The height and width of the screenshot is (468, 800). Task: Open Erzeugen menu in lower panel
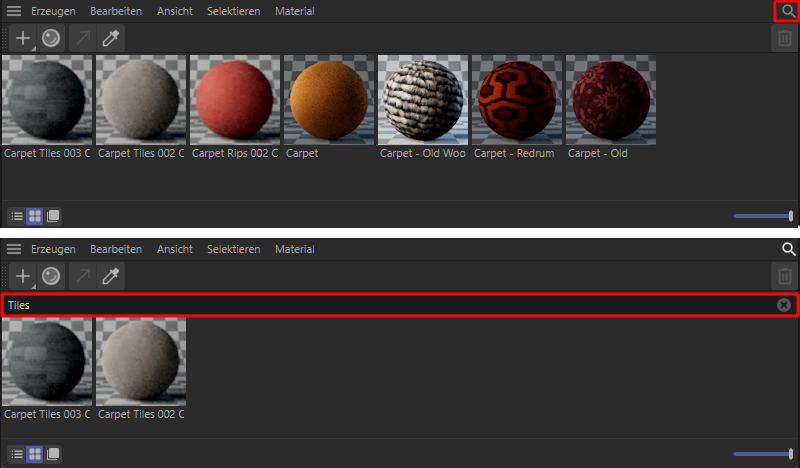pyautogui.click(x=53, y=249)
